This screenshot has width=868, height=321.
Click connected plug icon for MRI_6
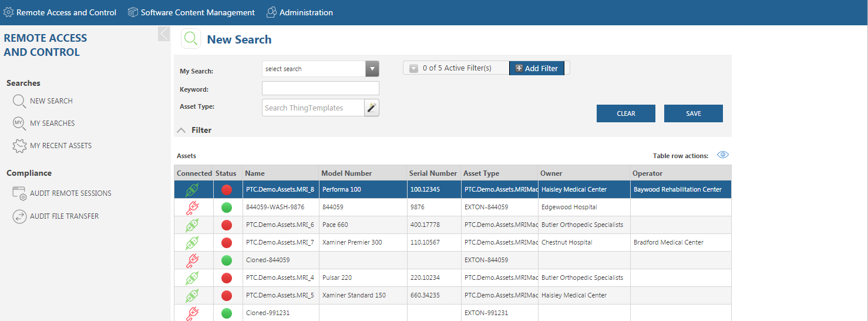(193, 225)
